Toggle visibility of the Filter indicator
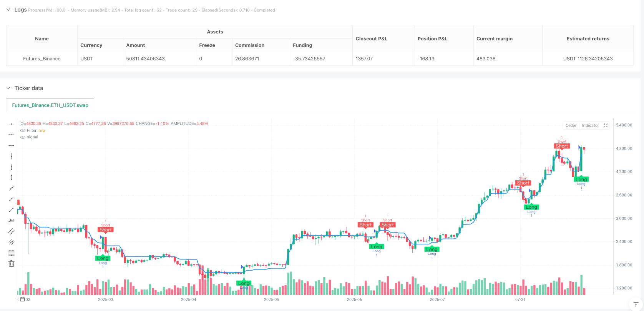The height and width of the screenshot is (311, 644). [23, 131]
